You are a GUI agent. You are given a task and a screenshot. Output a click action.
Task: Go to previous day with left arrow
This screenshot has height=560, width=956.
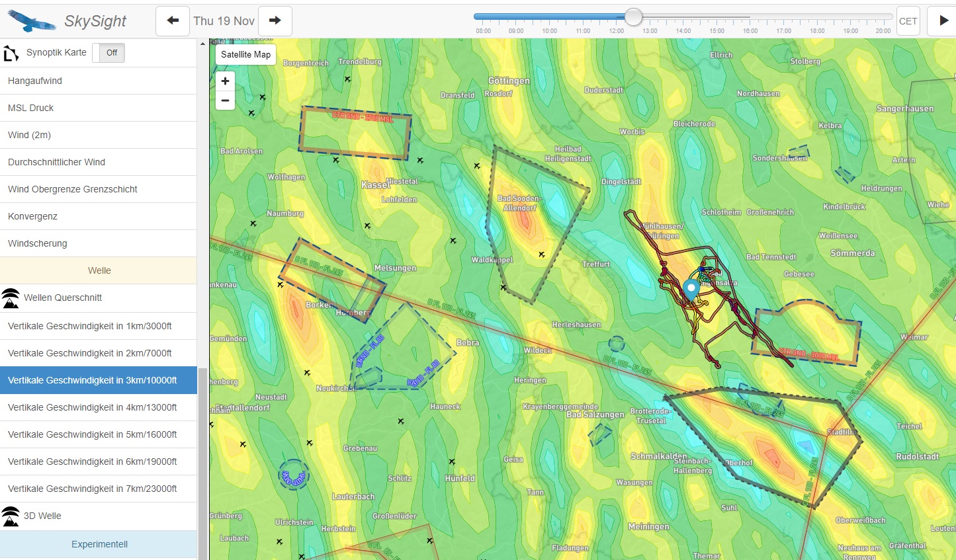coord(173,21)
